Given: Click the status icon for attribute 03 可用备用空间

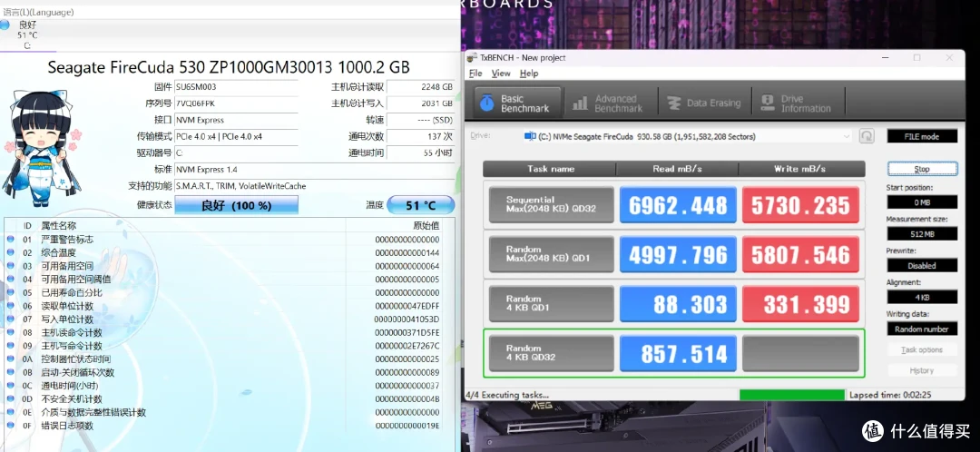Looking at the screenshot, I should [x=10, y=266].
